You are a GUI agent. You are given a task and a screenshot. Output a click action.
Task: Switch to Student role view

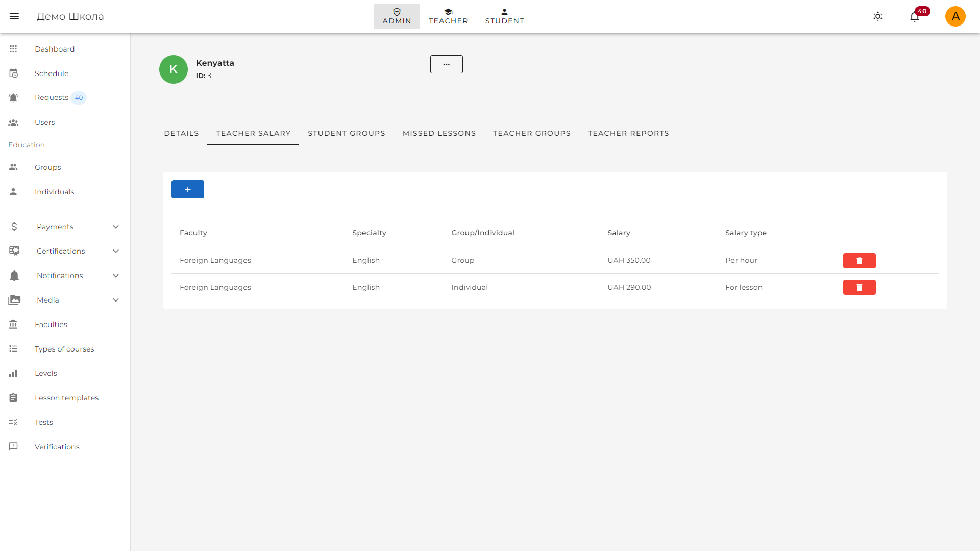(505, 16)
